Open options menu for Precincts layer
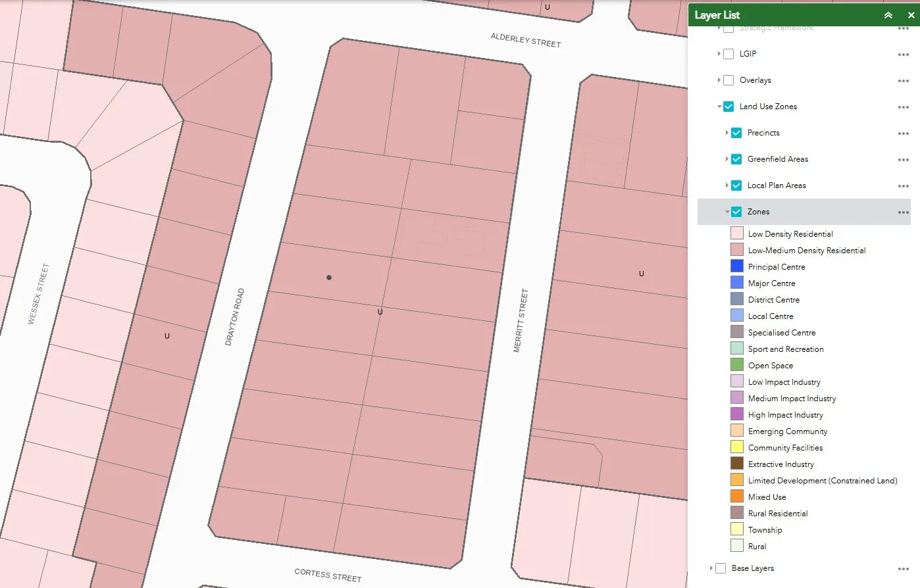The image size is (920, 588). 903,134
